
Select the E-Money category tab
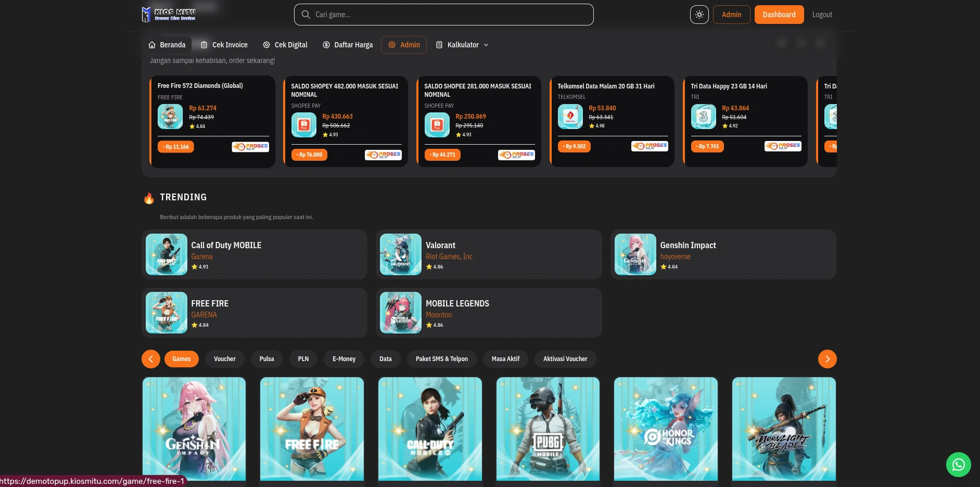point(344,359)
